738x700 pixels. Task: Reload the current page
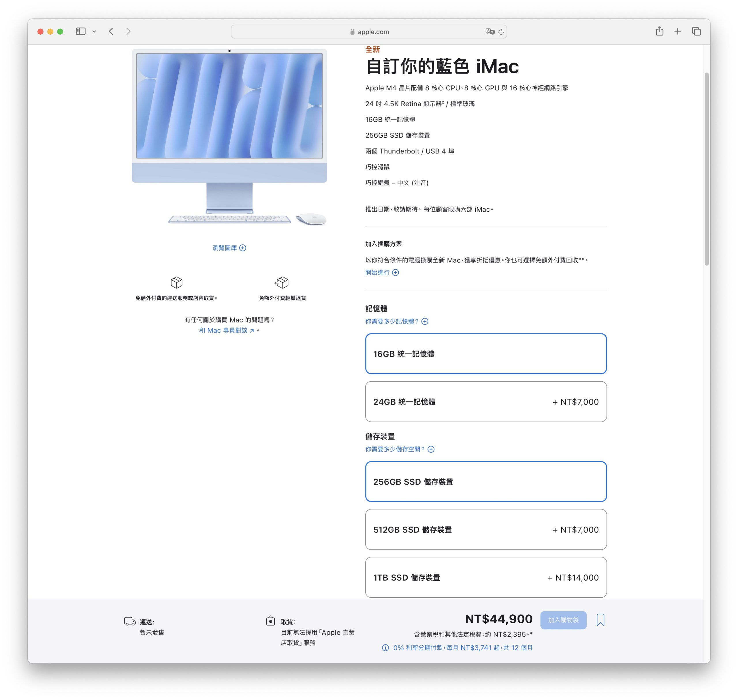point(501,32)
